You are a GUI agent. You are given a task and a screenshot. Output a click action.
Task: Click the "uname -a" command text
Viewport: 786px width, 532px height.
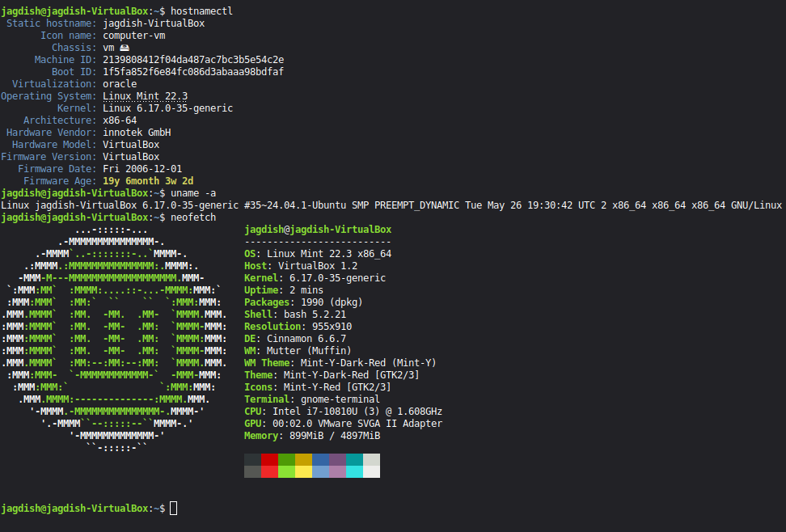pos(193,193)
